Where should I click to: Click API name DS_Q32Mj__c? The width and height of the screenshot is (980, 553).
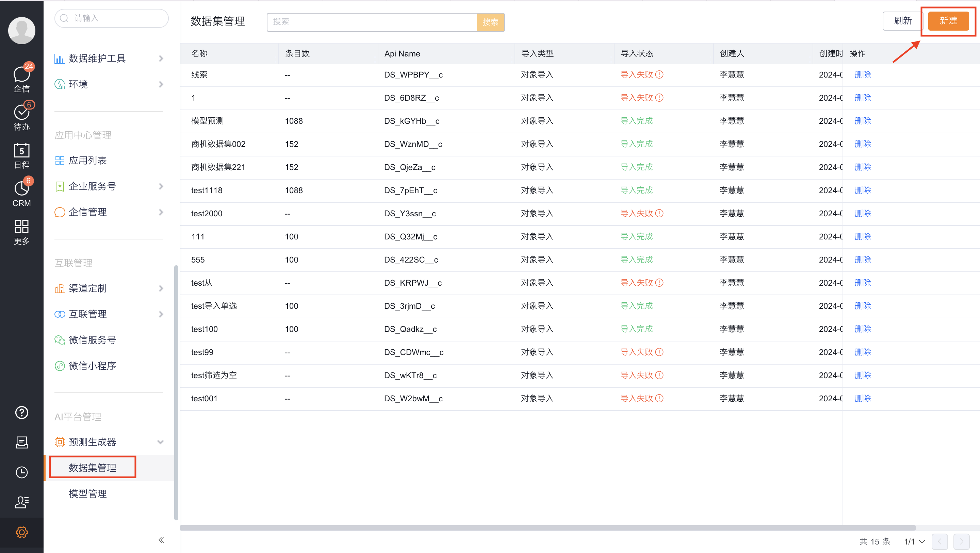[410, 237]
